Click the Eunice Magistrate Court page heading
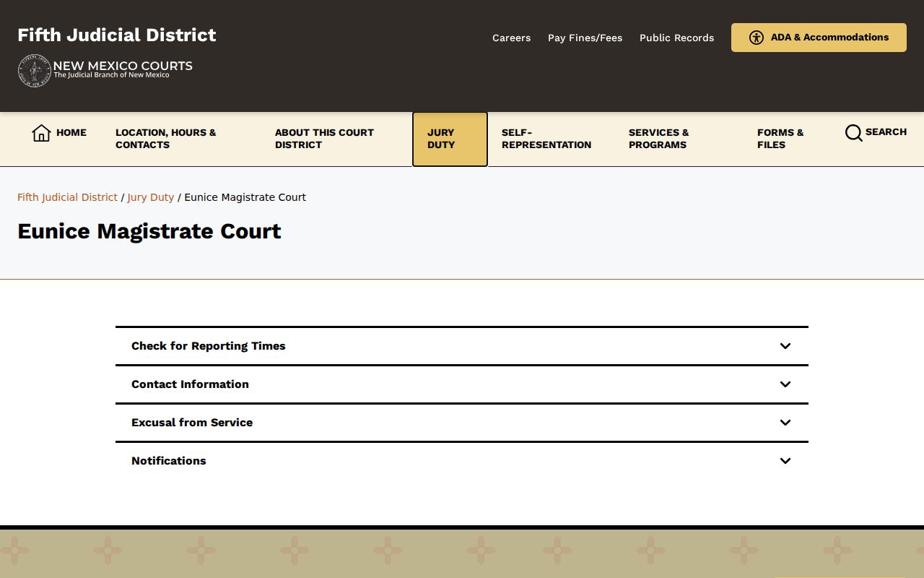The width and height of the screenshot is (924, 578). pyautogui.click(x=149, y=231)
